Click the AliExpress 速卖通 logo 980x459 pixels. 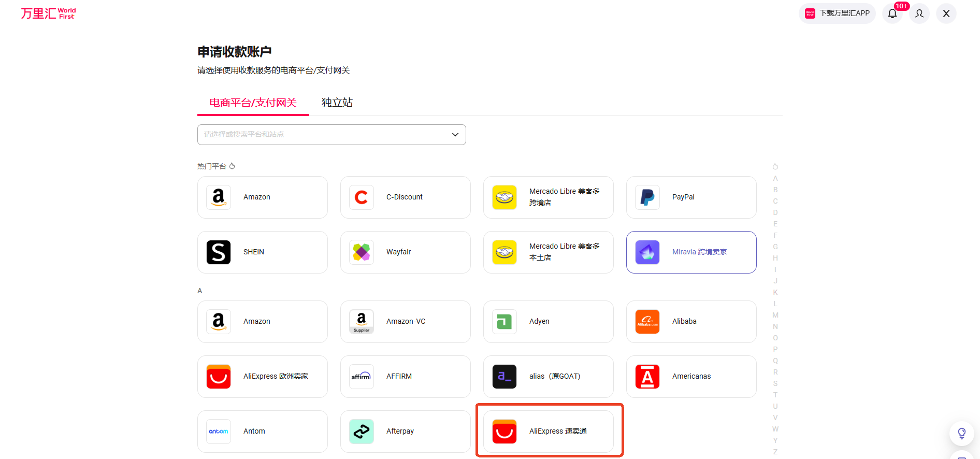[x=505, y=432]
